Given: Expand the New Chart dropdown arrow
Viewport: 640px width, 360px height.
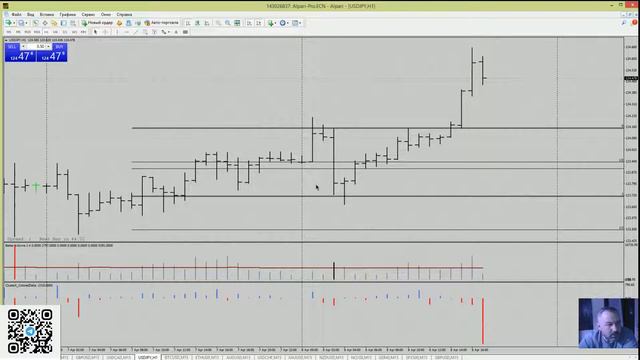Looking at the screenshot, I should tap(14, 23).
